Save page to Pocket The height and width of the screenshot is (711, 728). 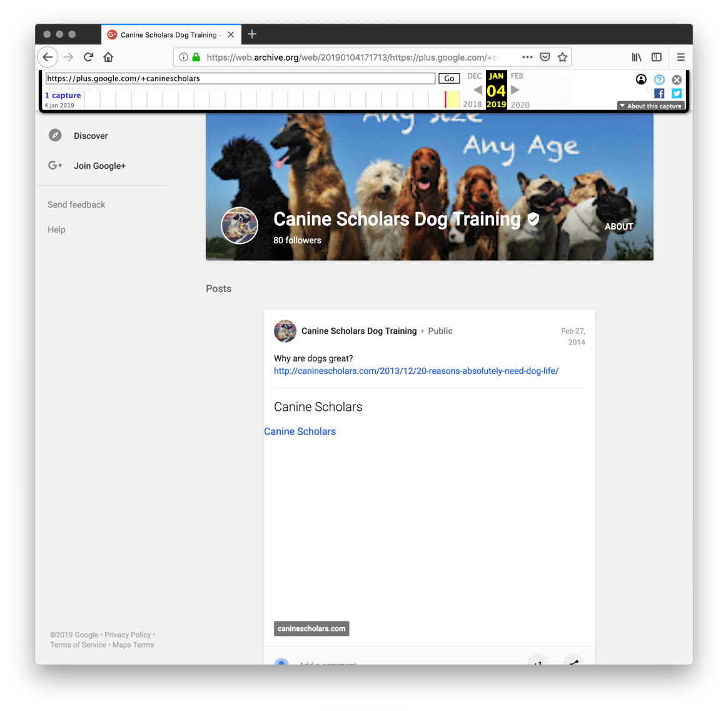point(545,57)
